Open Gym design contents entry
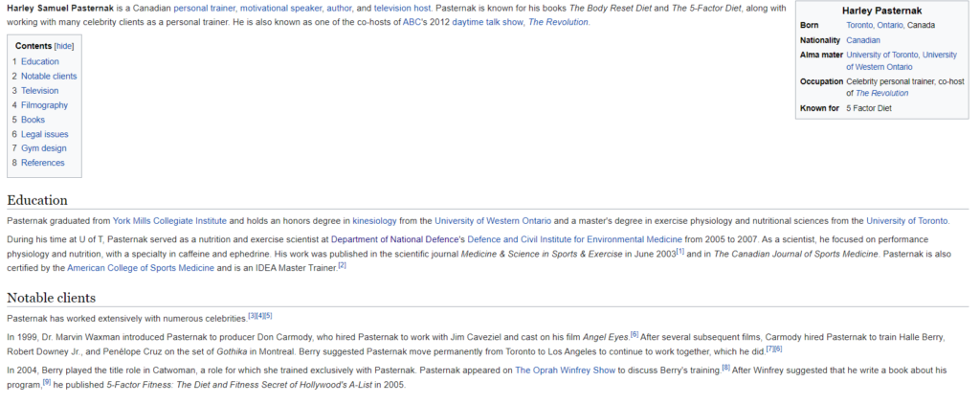This screenshot has height=404, width=980. [43, 148]
